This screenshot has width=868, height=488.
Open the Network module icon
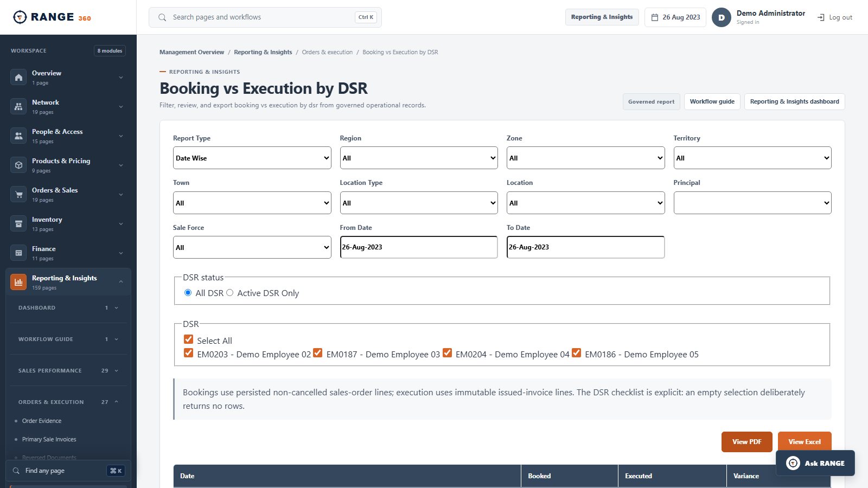coord(18,106)
